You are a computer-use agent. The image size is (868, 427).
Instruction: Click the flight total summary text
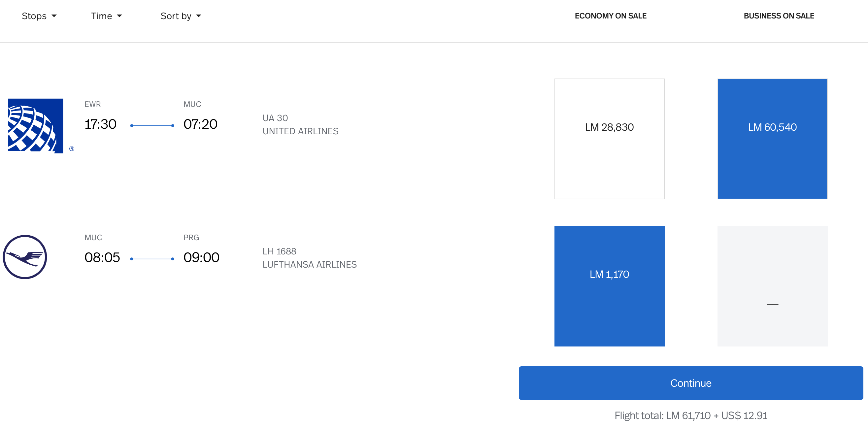(690, 415)
